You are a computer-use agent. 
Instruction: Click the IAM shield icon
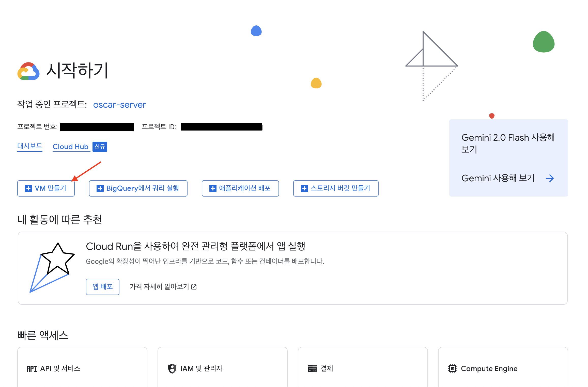[172, 369]
